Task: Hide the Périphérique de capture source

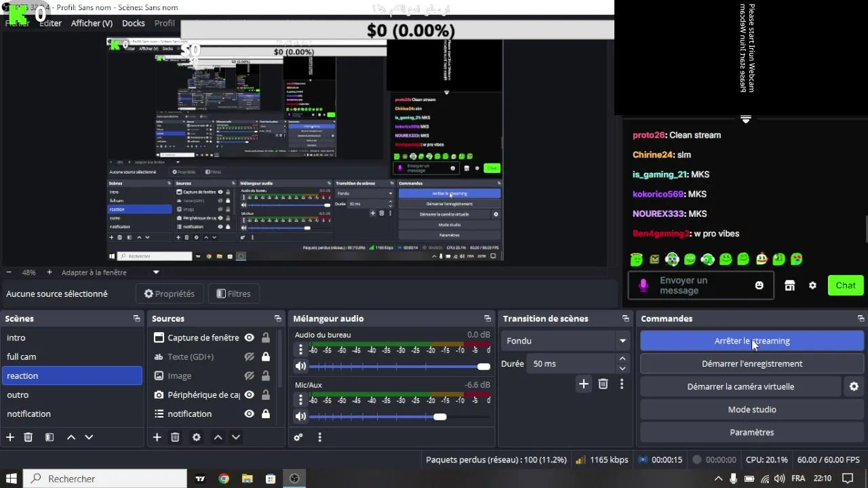Action: pos(249,394)
